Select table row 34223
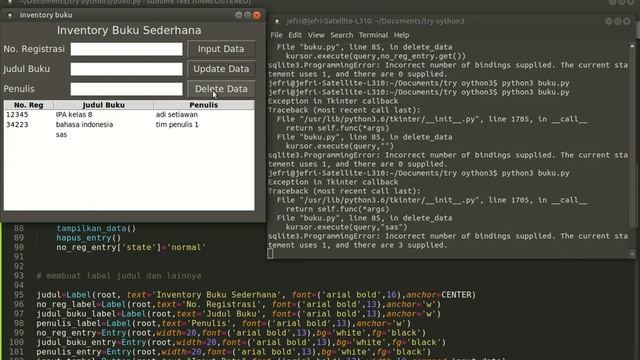The height and width of the screenshot is (360, 640). [x=129, y=124]
